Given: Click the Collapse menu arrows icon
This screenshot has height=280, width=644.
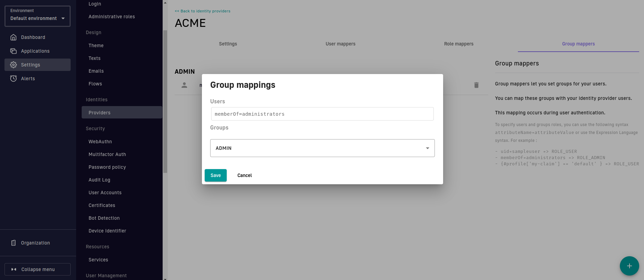Looking at the screenshot, I should point(14,269).
